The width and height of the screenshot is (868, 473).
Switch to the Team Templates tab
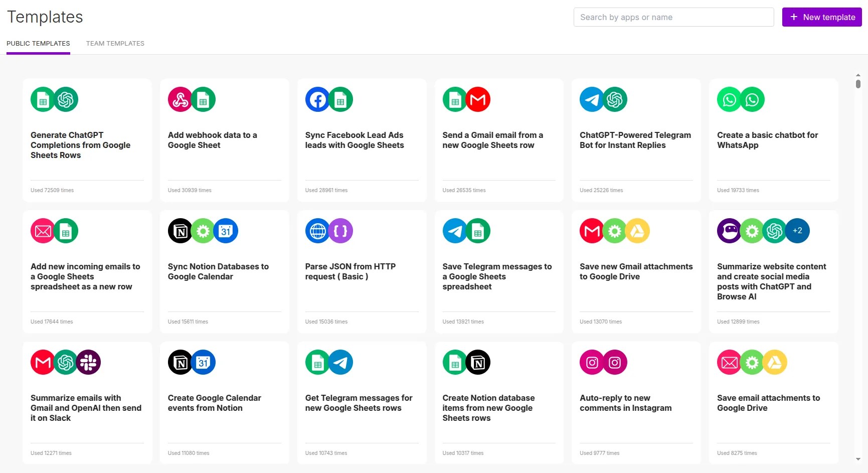[115, 43]
